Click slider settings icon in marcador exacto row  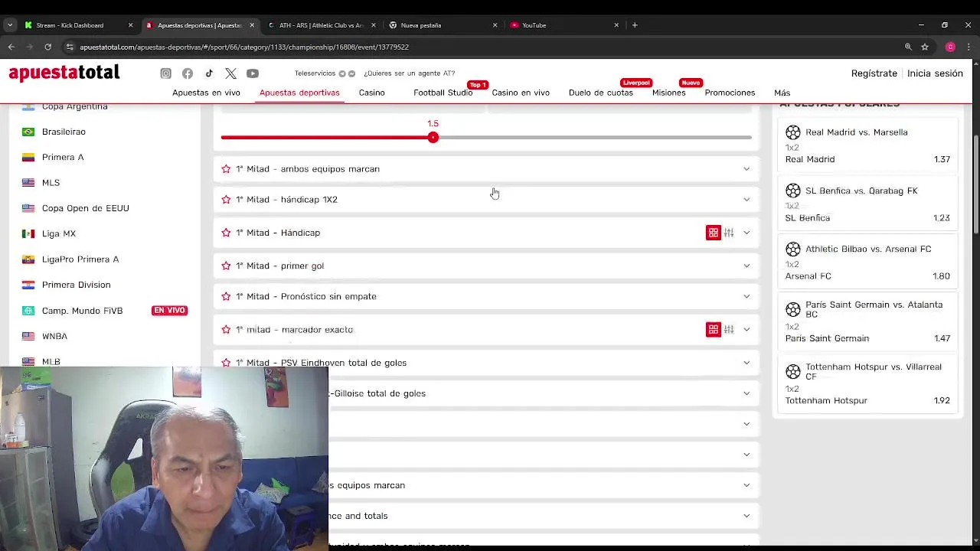(x=729, y=330)
